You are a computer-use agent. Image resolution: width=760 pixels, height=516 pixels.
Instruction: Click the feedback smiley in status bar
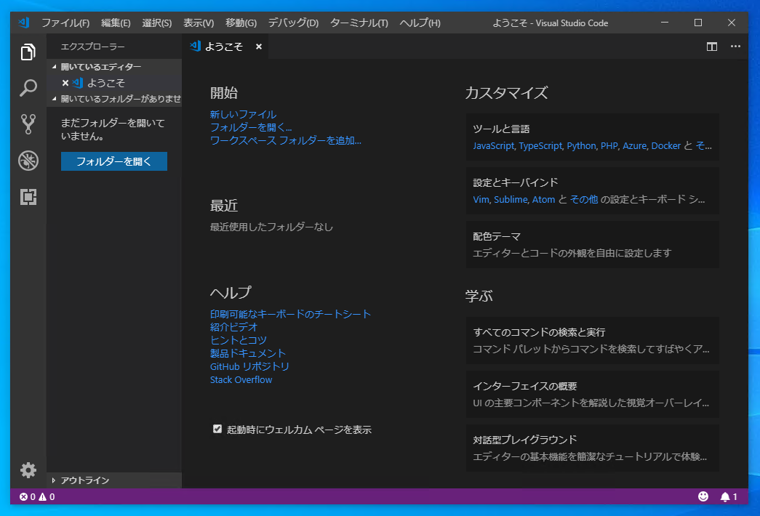pos(703,496)
